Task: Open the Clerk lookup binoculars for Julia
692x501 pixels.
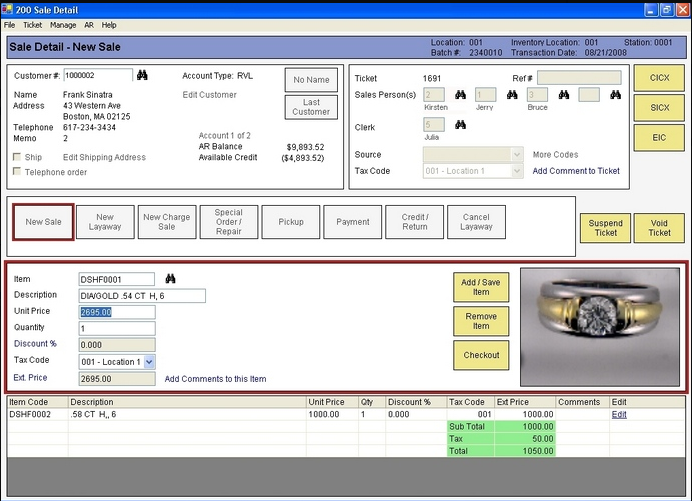Action: [x=461, y=125]
